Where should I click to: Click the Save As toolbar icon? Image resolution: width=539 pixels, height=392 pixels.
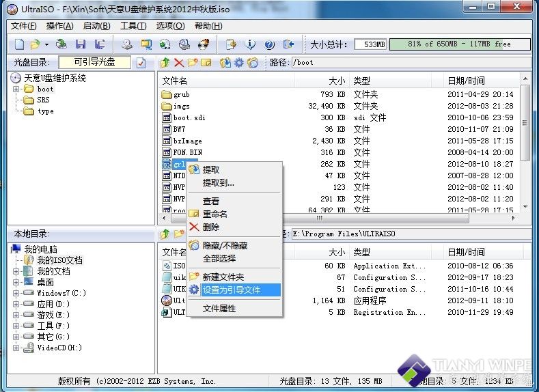click(x=100, y=44)
